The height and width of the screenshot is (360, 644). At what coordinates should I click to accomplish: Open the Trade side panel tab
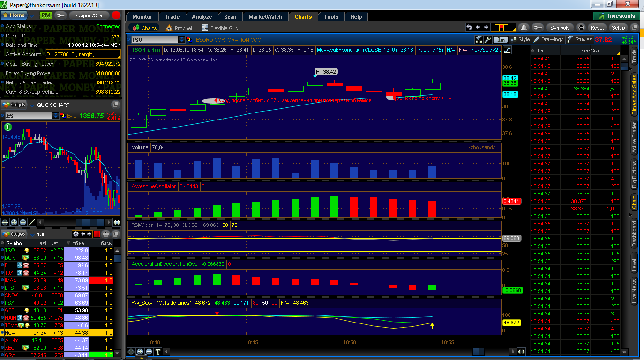pyautogui.click(x=635, y=55)
